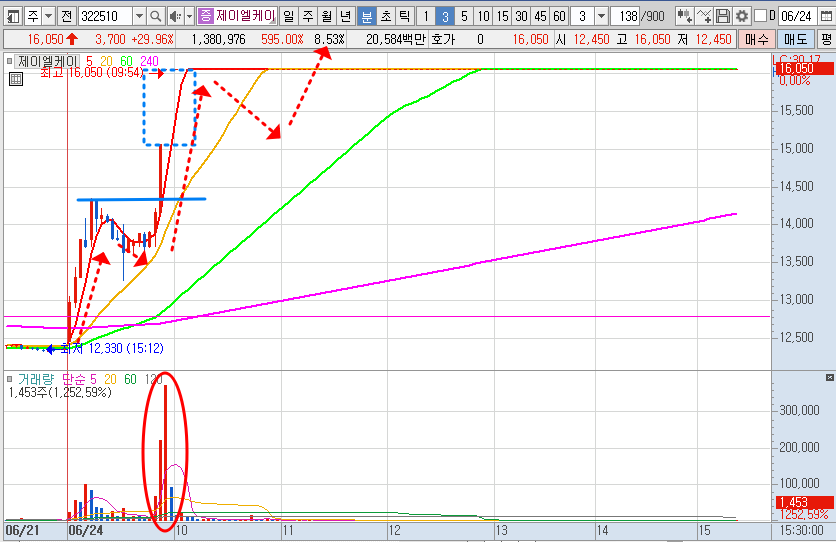Click the 1,380,976 traded volume value

click(218, 39)
